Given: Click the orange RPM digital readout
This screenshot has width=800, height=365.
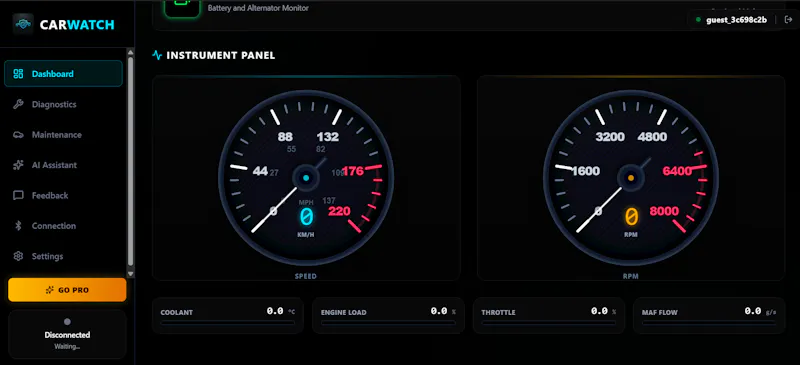Looking at the screenshot, I should 631,217.
